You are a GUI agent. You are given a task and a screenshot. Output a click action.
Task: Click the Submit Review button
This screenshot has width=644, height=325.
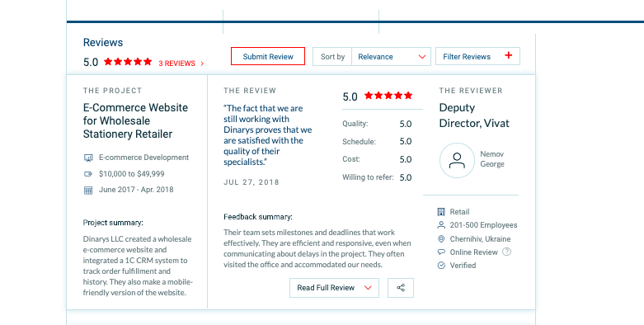point(268,56)
